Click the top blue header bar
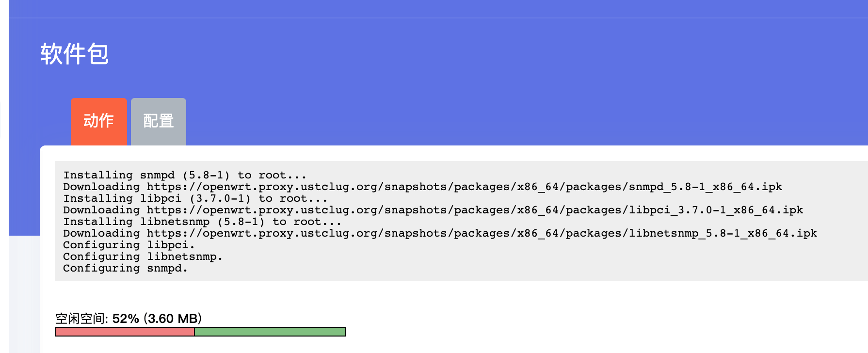 (436, 9)
